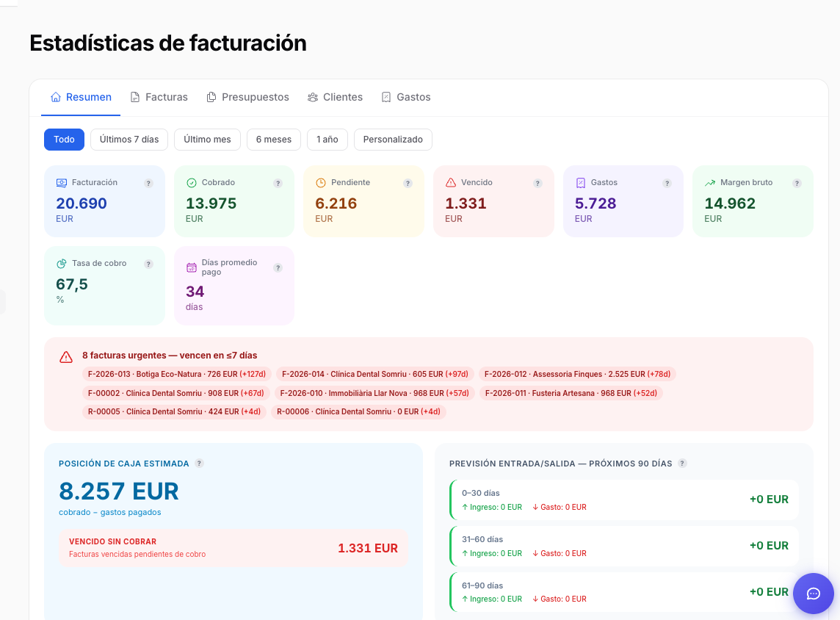Click the cobrado − gastos pagados caption

(x=110, y=512)
